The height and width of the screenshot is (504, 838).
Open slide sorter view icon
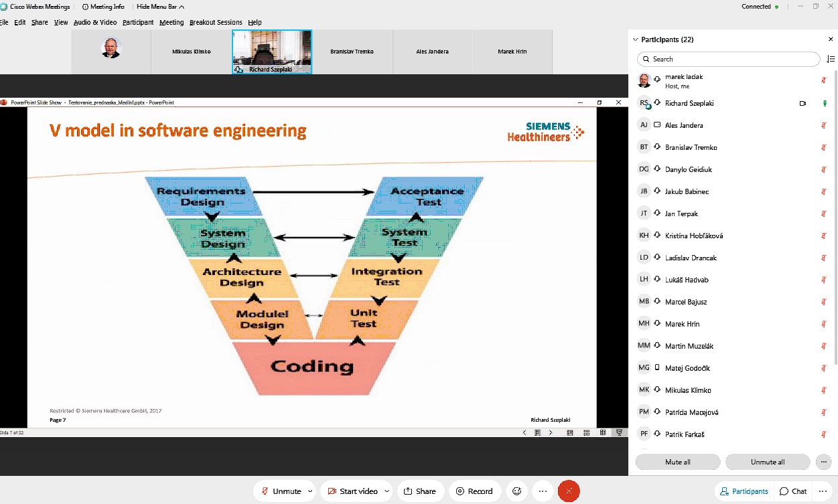(x=586, y=432)
